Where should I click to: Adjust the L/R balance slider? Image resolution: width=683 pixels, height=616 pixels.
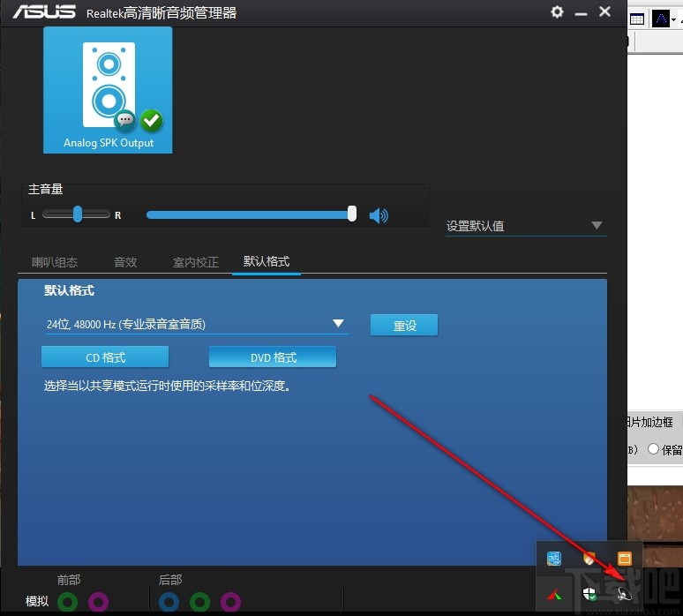76,214
